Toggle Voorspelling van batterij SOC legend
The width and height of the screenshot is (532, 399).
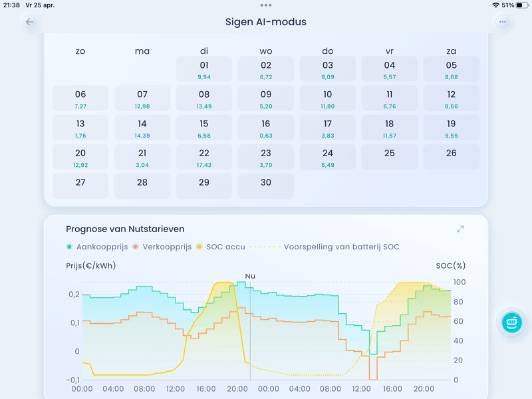(325, 247)
